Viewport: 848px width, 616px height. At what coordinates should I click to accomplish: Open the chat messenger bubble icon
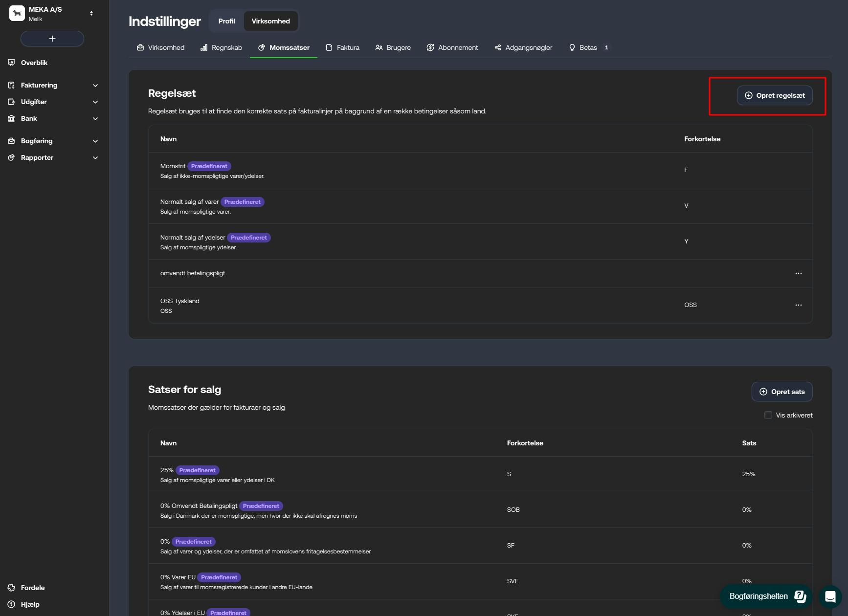click(x=830, y=596)
